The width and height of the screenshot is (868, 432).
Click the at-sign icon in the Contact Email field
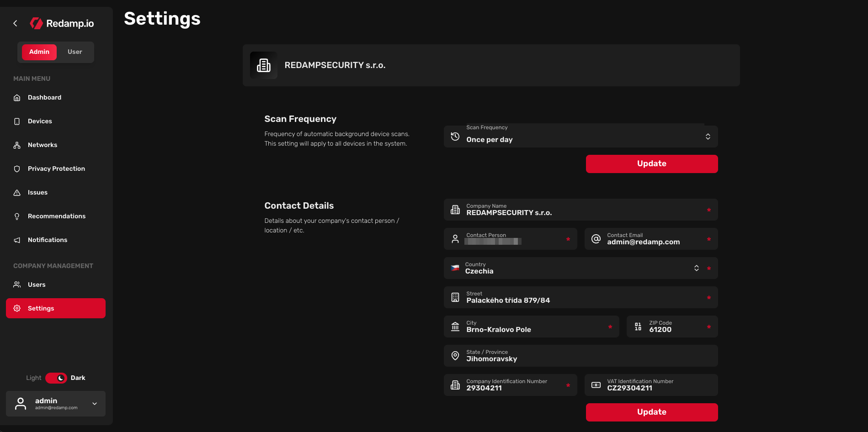click(596, 239)
